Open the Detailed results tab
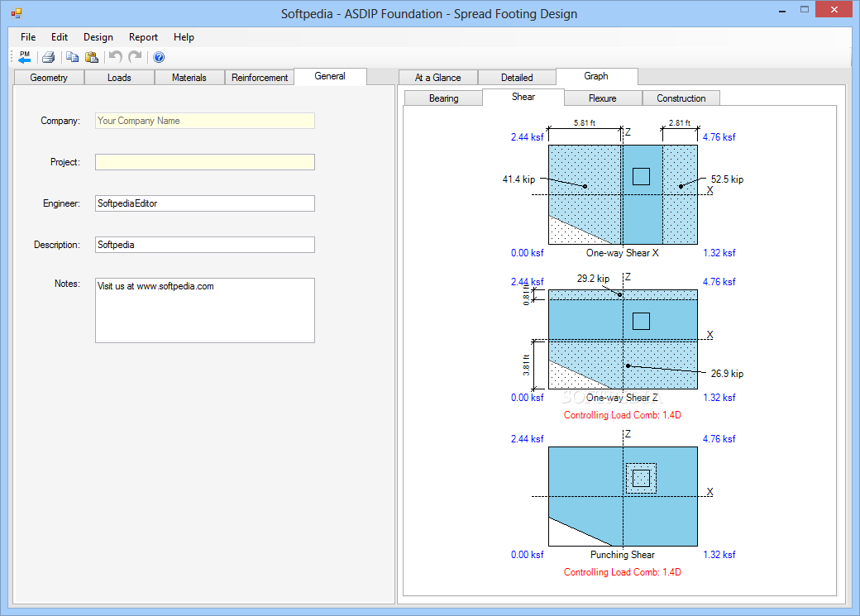 point(517,78)
